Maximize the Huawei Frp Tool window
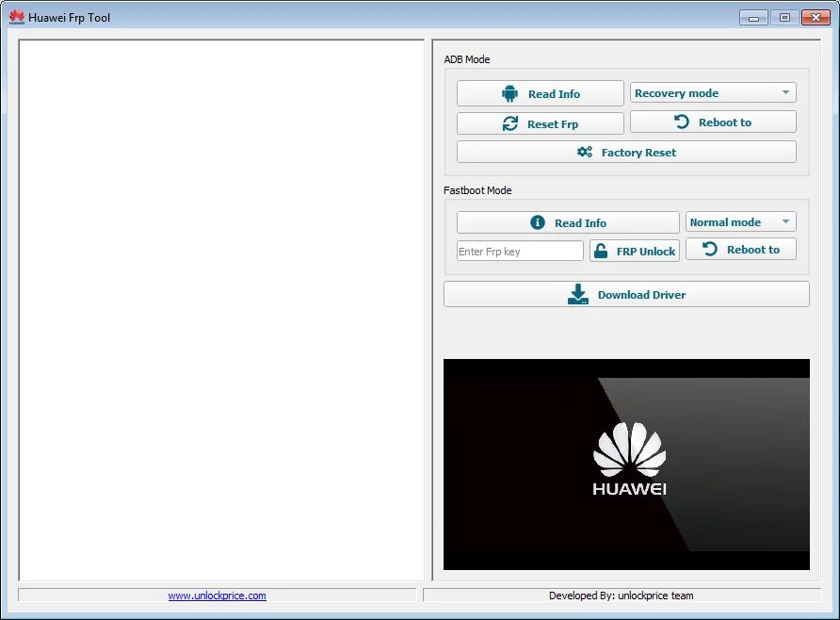Image resolution: width=840 pixels, height=620 pixels. 784,18
